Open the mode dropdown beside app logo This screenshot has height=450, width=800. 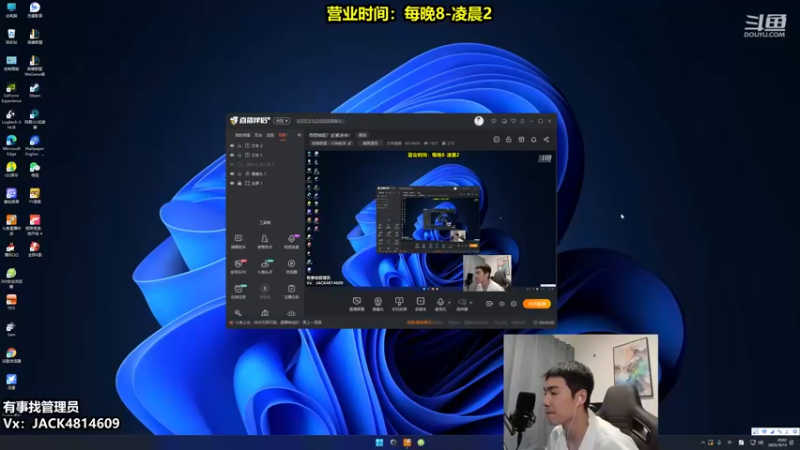coord(282,121)
